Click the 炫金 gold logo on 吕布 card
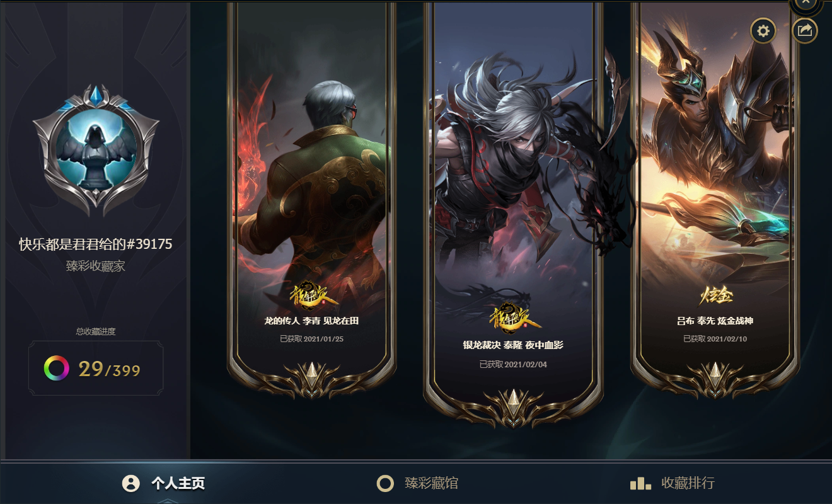Screen dimensions: 832x504 pos(715,295)
